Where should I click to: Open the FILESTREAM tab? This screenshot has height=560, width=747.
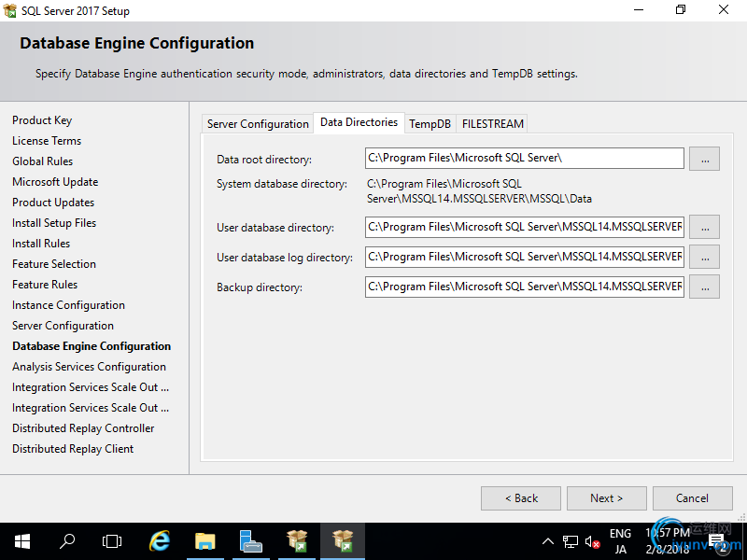493,124
